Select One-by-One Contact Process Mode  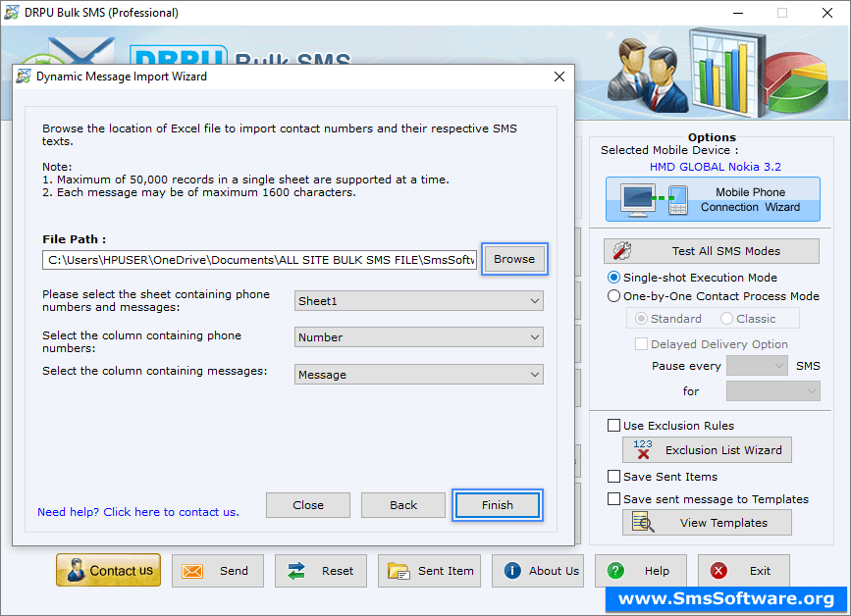[613, 296]
